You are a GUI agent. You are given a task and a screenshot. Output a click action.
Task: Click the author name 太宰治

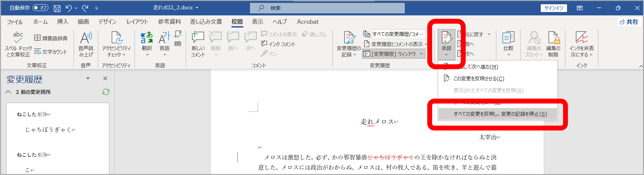pyautogui.click(x=488, y=137)
